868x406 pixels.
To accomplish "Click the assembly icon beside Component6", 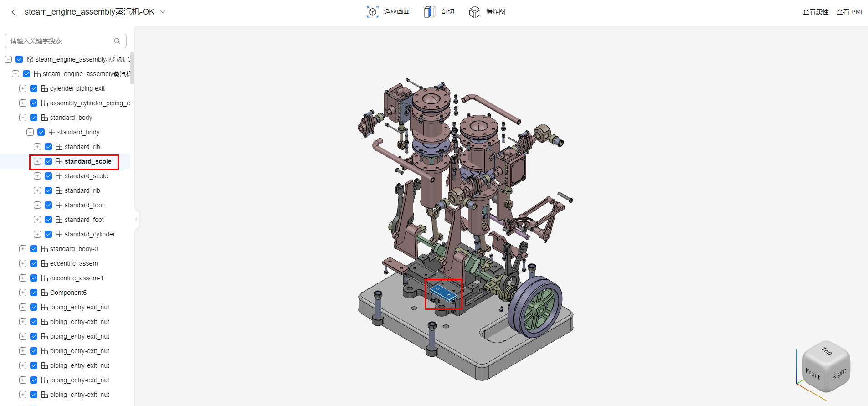I will pos(45,293).
